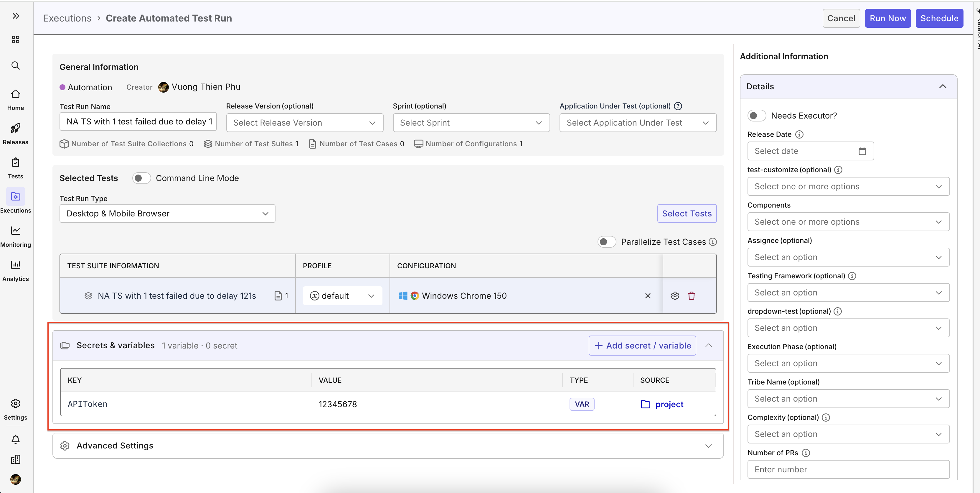Click the project source link
The width and height of the screenshot is (980, 493).
click(662, 404)
